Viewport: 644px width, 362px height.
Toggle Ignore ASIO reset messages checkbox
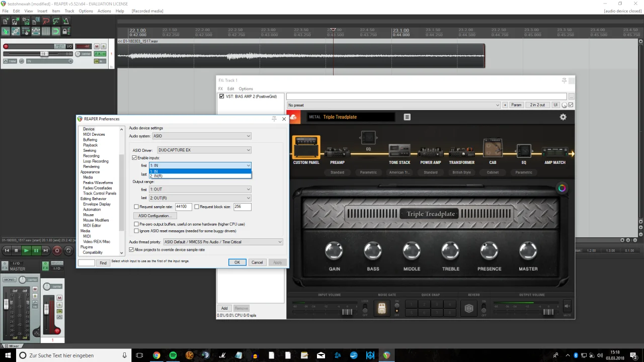[136, 231]
